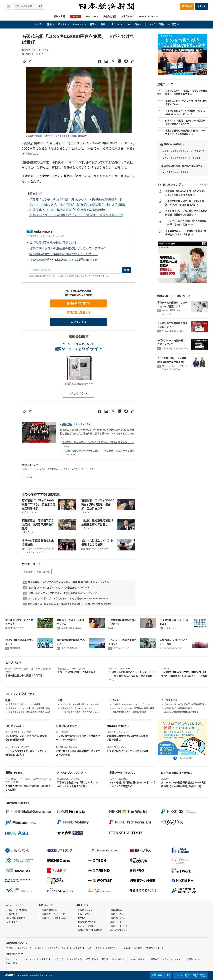Open the Myニュース menu item

coord(92,16)
